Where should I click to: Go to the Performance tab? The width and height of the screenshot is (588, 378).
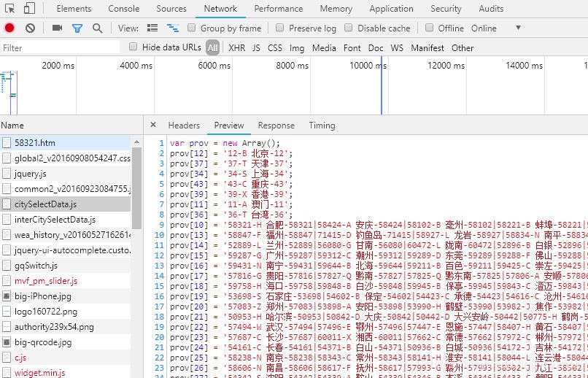(x=279, y=9)
